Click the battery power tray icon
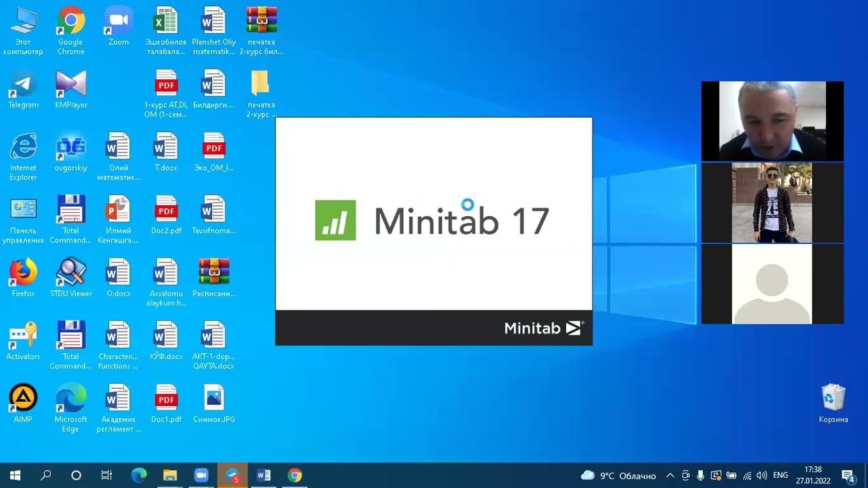Screen dimensions: 868x488 coord(731,475)
